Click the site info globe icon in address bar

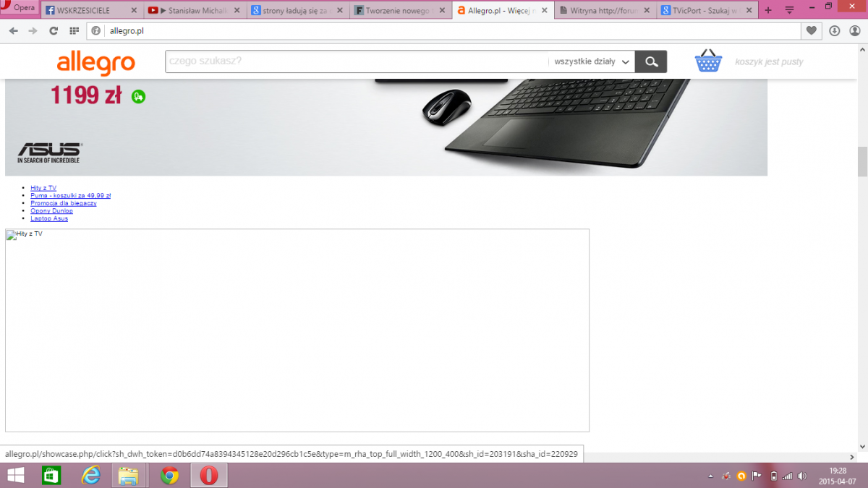95,31
